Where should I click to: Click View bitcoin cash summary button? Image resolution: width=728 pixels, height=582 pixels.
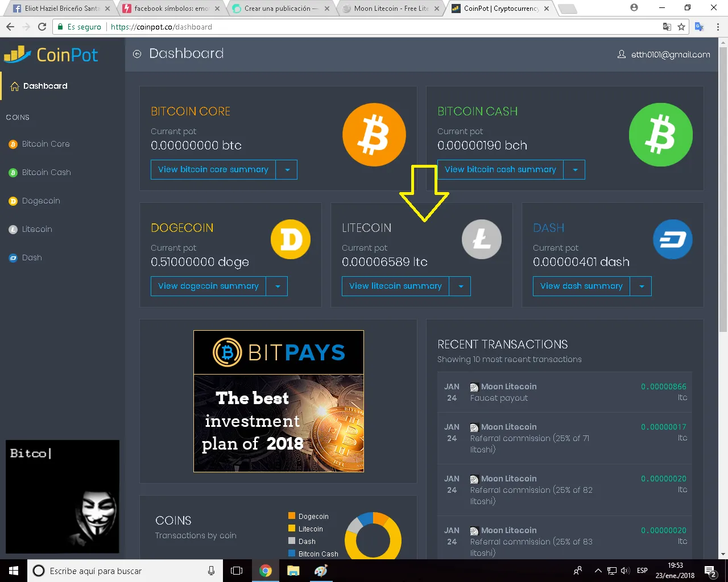coord(500,169)
